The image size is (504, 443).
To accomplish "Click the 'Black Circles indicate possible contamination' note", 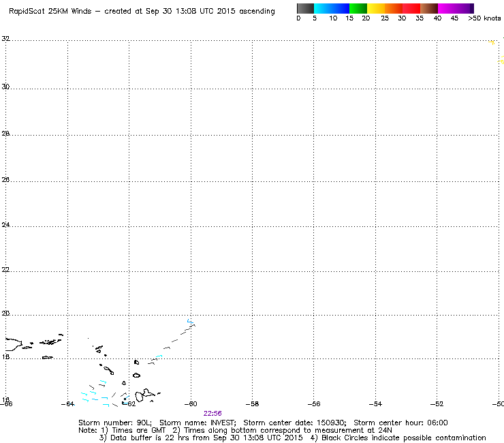I will click(x=403, y=438).
